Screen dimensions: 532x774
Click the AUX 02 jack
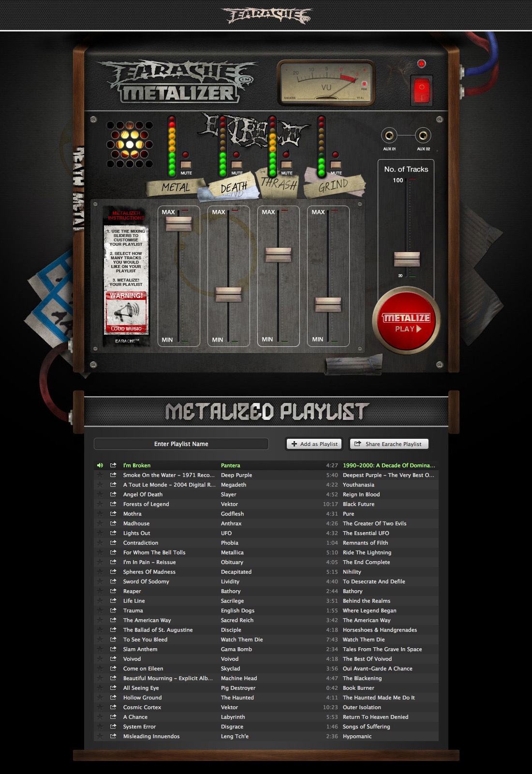point(423,135)
